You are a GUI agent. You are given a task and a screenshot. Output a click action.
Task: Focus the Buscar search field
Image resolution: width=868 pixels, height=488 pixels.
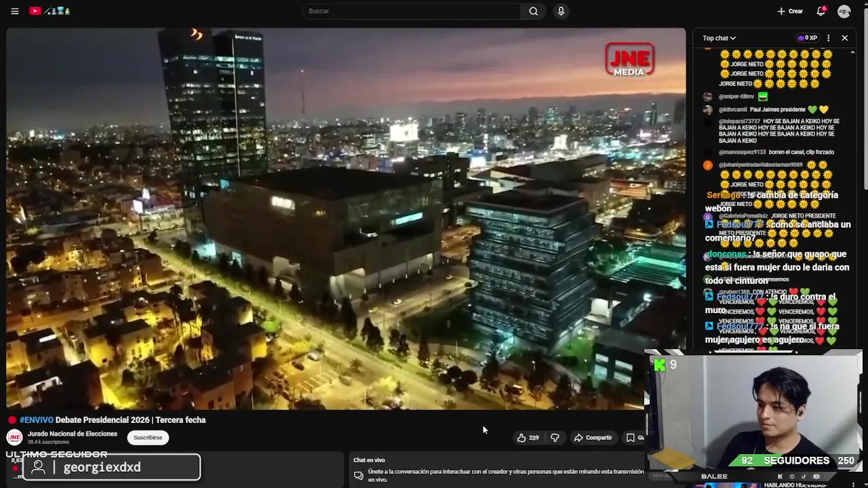coord(412,11)
